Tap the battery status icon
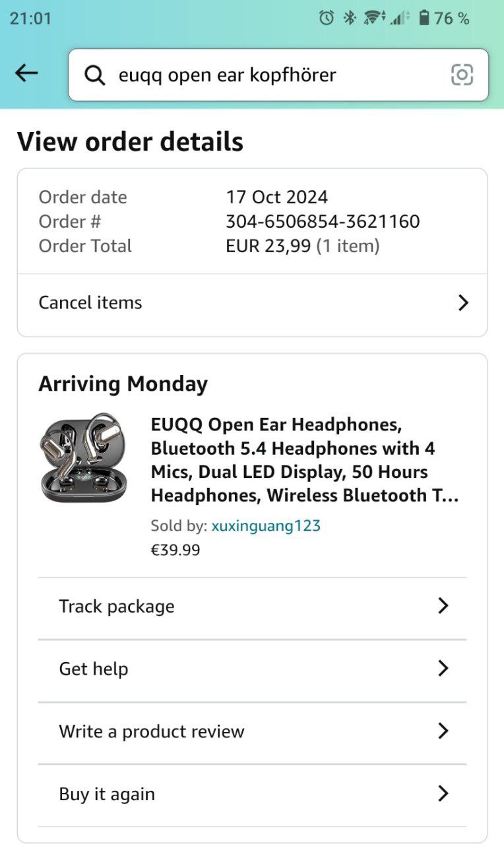This screenshot has width=504, height=845. click(x=424, y=18)
